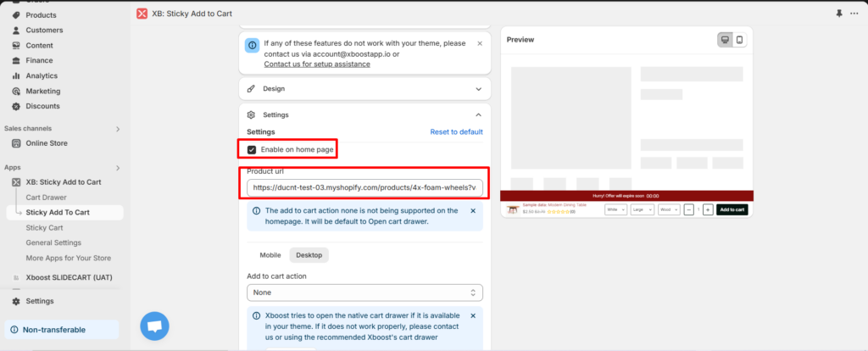Screen dimensions: 868x351
Task: Dismiss the native cart drawer notice
Action: pyautogui.click(x=473, y=316)
